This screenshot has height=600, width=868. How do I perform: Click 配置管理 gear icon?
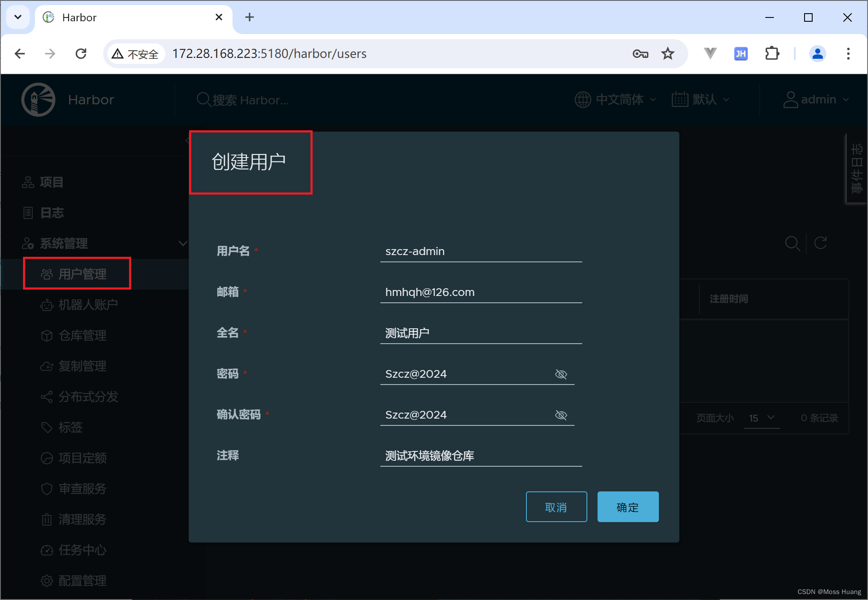47,581
